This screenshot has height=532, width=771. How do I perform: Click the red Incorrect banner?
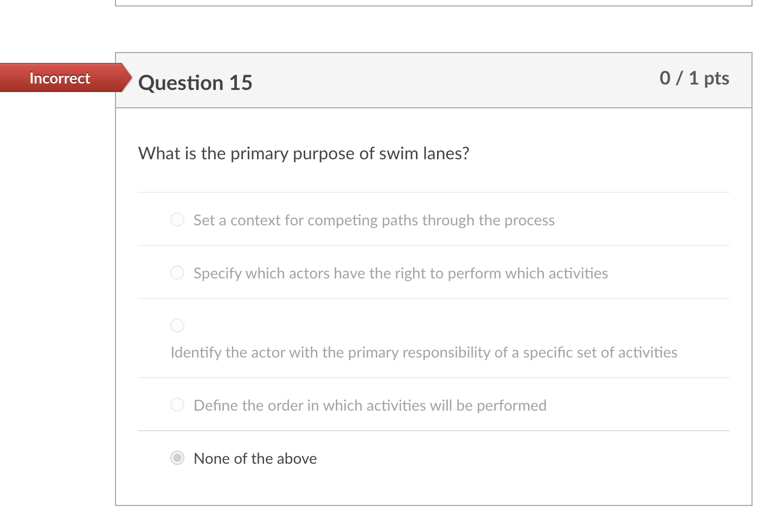click(60, 78)
